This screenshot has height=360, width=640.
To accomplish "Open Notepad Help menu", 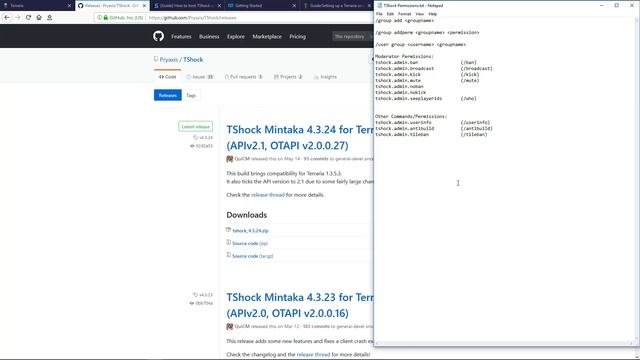I will pos(433,14).
